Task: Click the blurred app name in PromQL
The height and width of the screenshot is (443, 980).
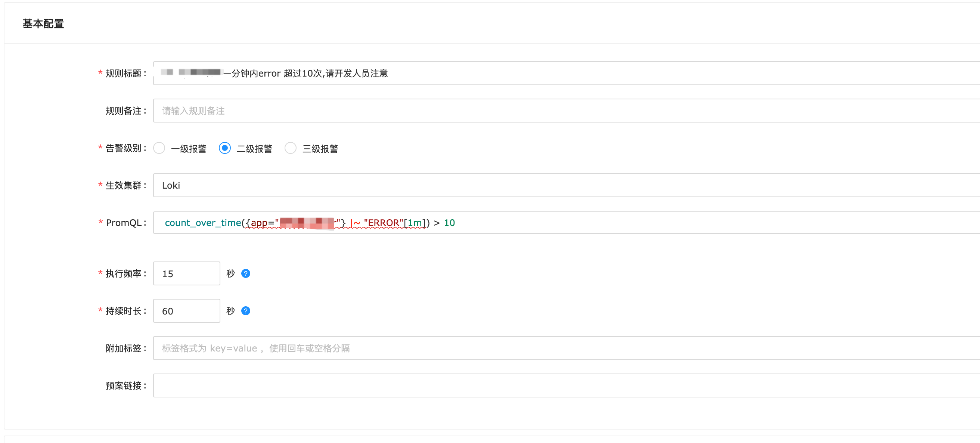Action: coord(306,223)
